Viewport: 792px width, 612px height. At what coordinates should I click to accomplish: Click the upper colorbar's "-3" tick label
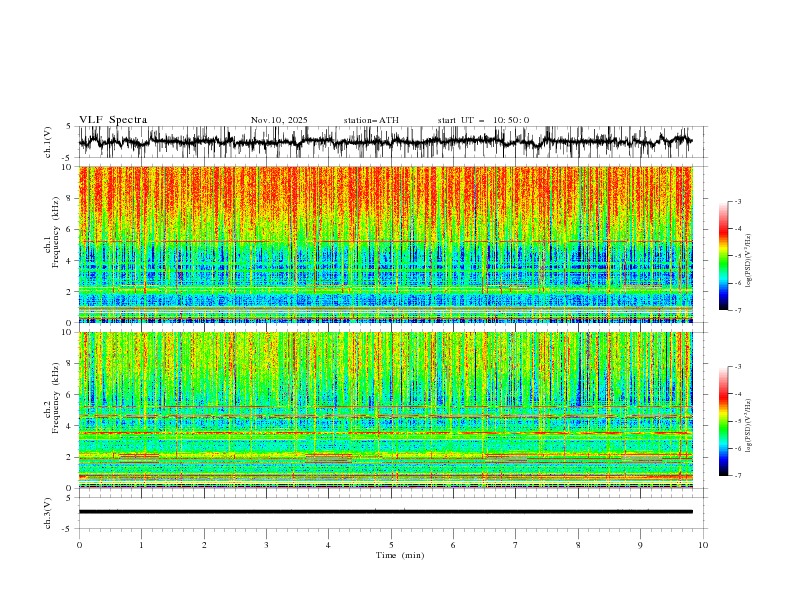738,201
